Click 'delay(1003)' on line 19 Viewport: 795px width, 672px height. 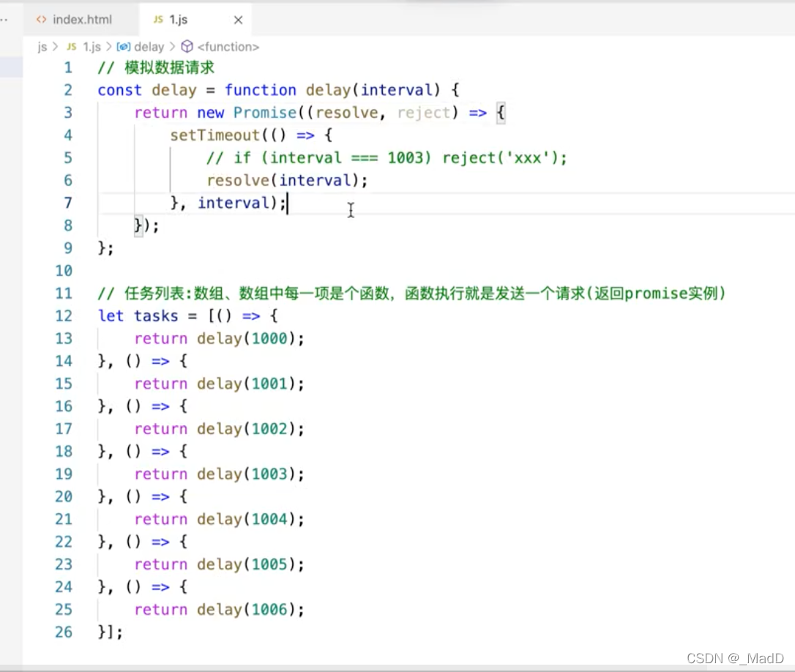tap(247, 474)
